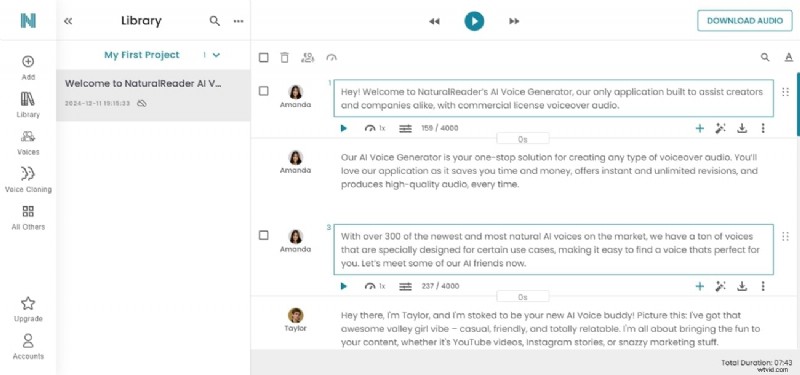The height and width of the screenshot is (375, 800).
Task: Click the cloud-off sync icon under file
Action: [142, 104]
